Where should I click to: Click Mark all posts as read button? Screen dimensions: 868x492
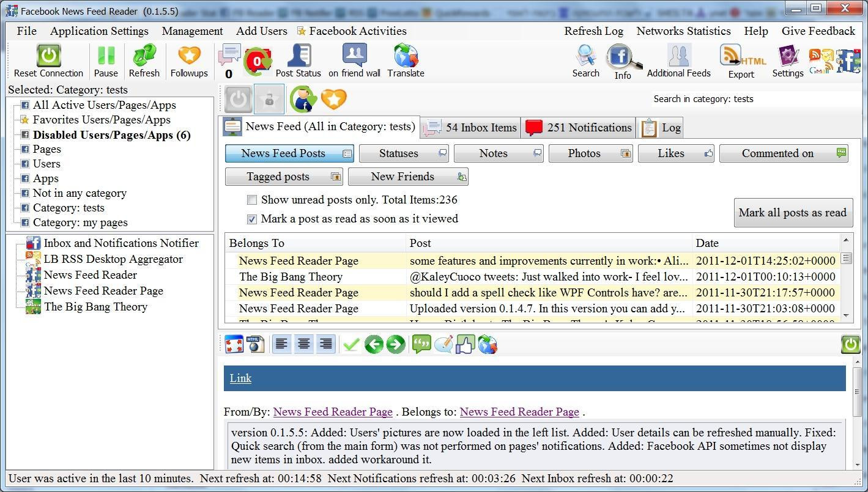[793, 213]
